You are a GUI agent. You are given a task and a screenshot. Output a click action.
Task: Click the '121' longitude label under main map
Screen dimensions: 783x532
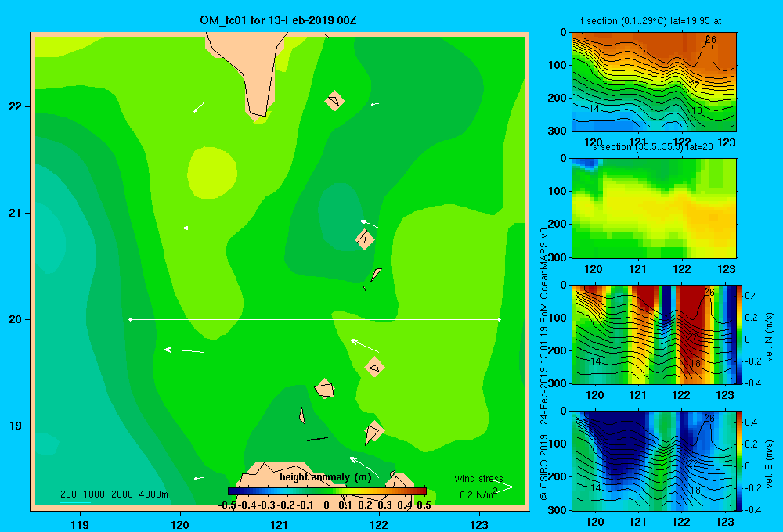(x=280, y=524)
